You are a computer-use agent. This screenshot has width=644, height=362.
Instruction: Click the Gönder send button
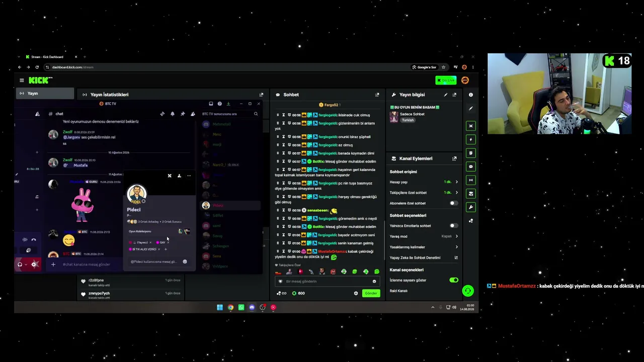click(x=371, y=293)
